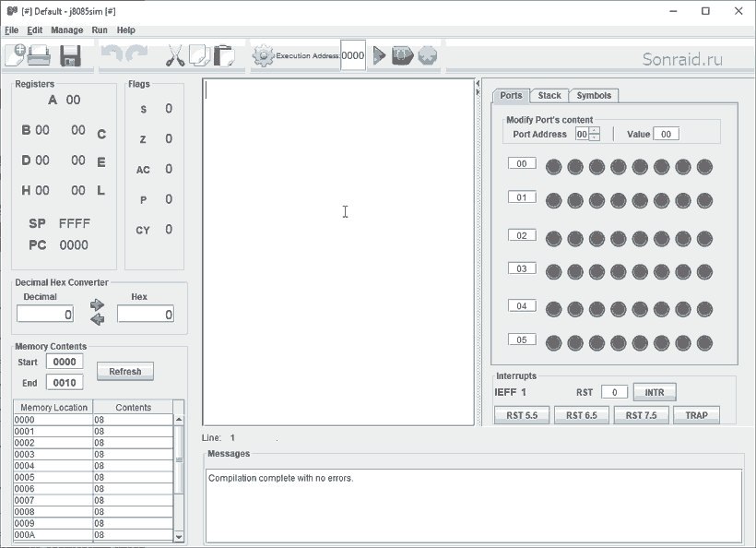The image size is (756, 548).
Task: Open the Run menu
Action: point(100,30)
